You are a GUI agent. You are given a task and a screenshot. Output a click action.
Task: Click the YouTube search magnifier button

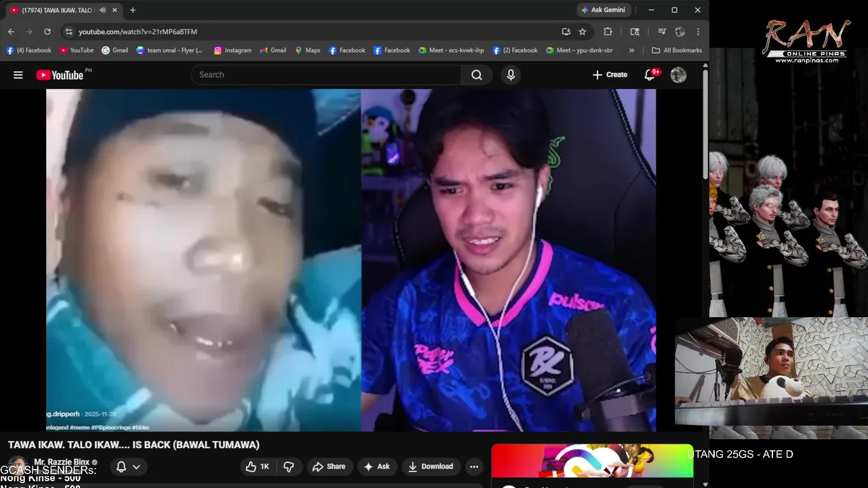point(477,75)
